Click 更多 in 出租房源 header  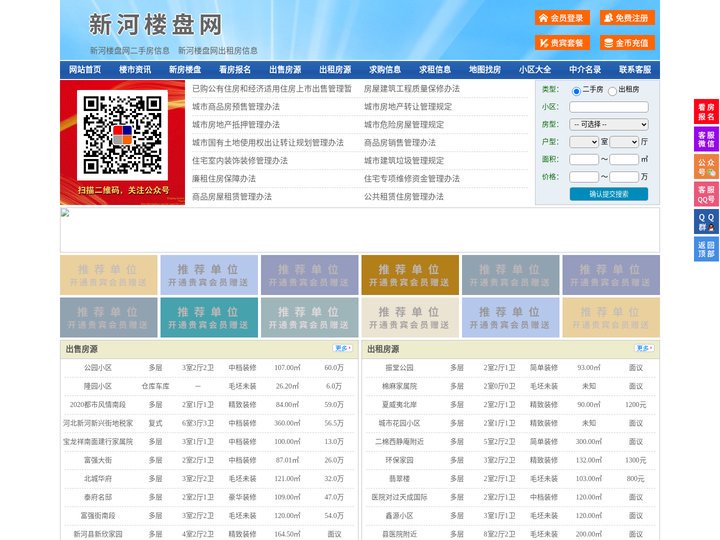coord(644,349)
